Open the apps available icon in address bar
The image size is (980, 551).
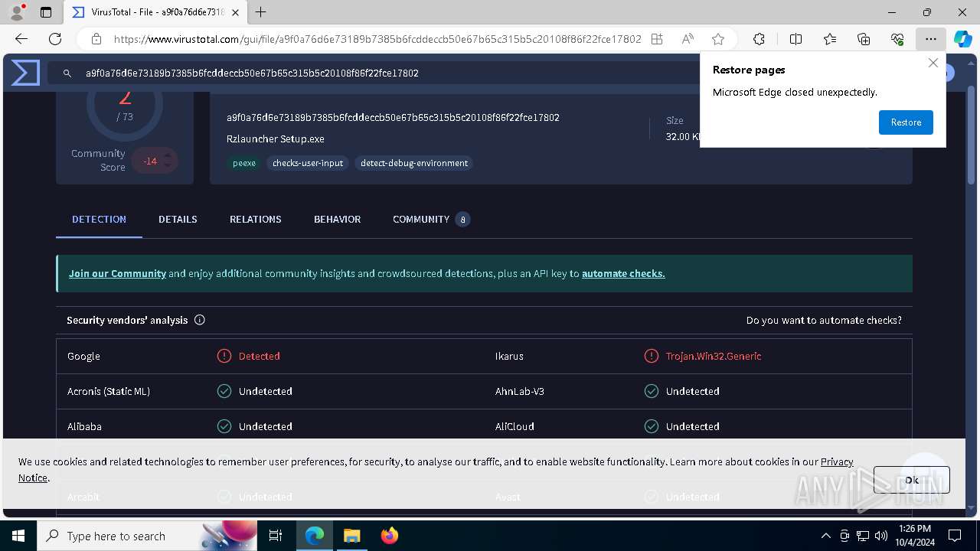coord(657,39)
